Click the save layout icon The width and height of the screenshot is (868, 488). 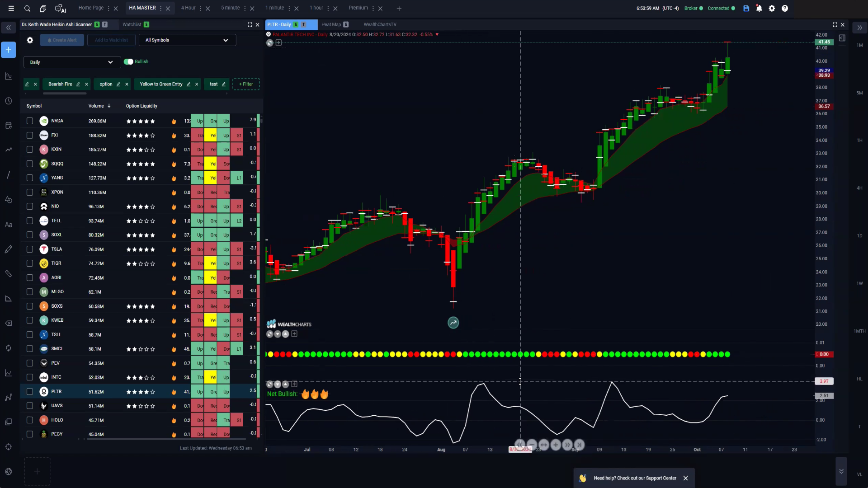[x=746, y=8]
